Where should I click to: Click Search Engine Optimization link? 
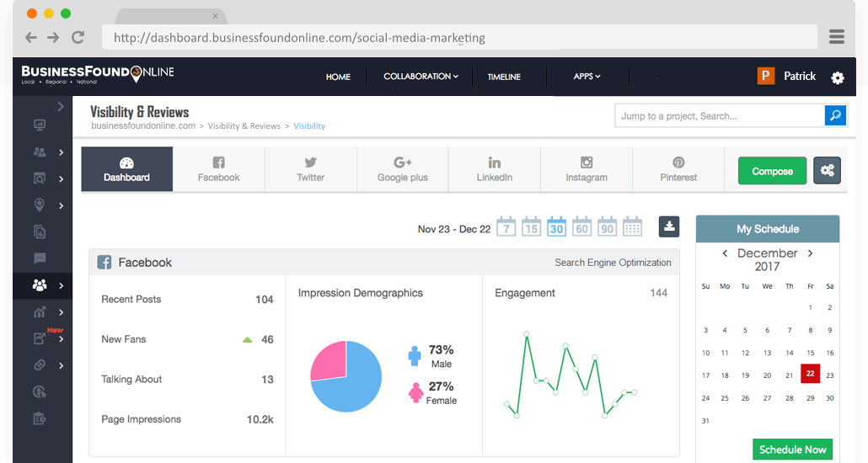click(613, 263)
